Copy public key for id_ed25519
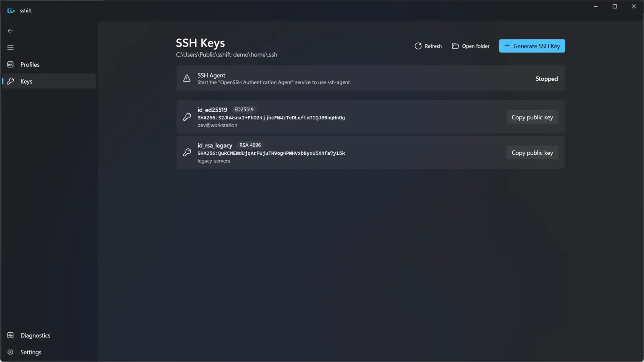Screen dimensions: 644x362 [532, 117]
